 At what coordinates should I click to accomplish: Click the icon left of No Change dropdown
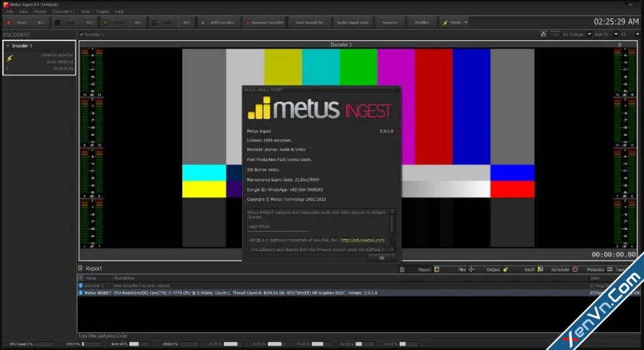pos(555,35)
